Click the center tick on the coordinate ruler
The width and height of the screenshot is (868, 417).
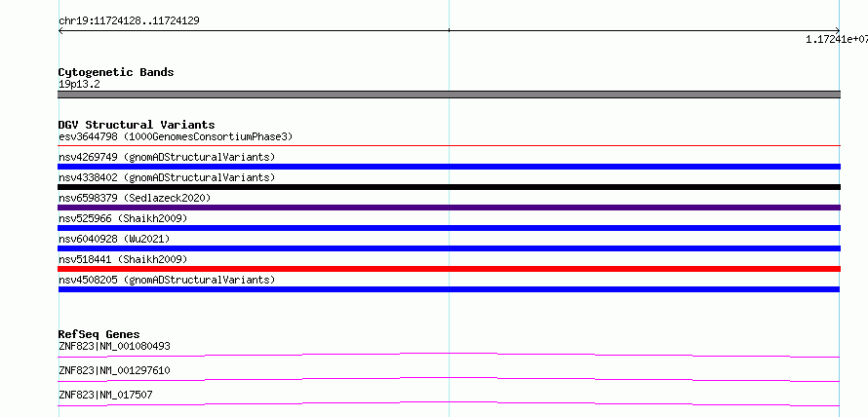point(449,30)
